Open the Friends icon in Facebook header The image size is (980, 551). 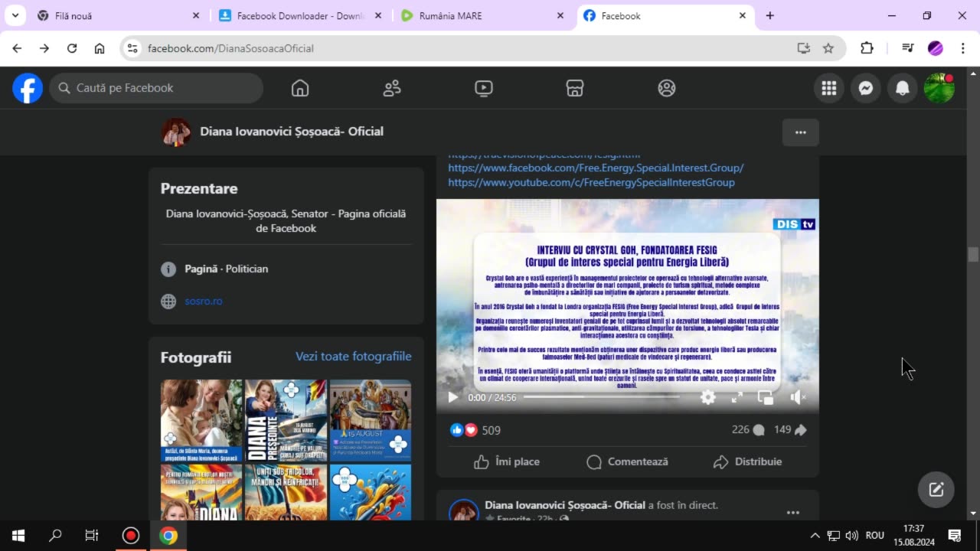(x=392, y=88)
